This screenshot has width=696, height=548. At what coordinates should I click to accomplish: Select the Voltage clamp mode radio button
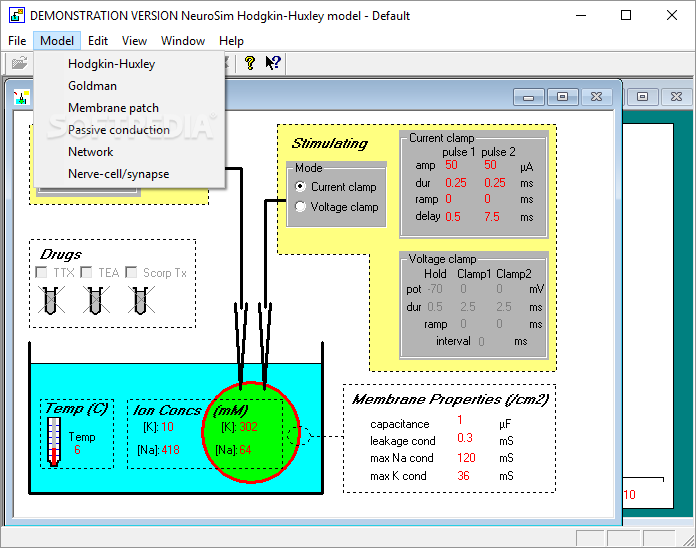[x=301, y=207]
